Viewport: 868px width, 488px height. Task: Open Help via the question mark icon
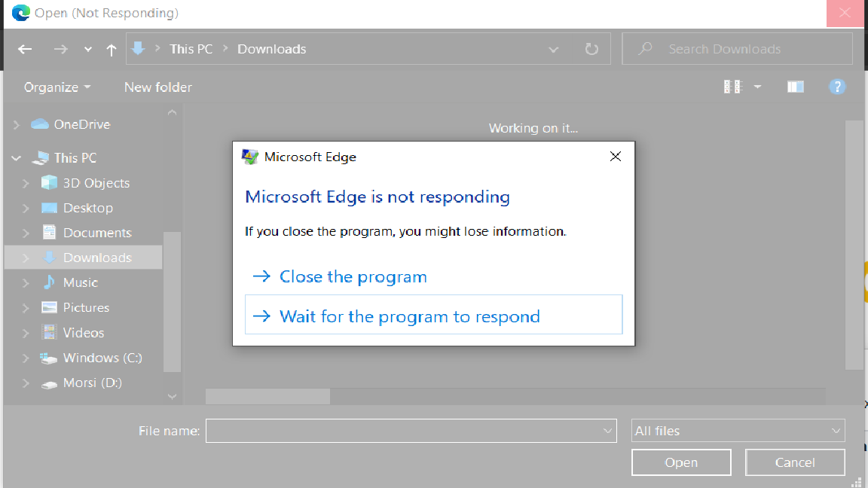837,87
